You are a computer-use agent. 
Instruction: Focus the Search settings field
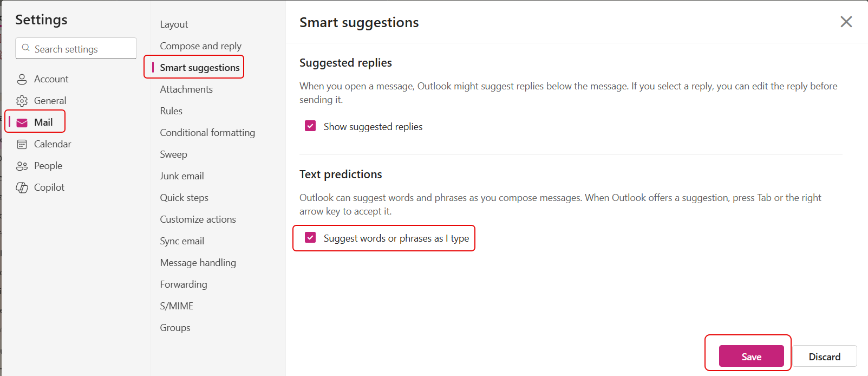tap(81, 49)
